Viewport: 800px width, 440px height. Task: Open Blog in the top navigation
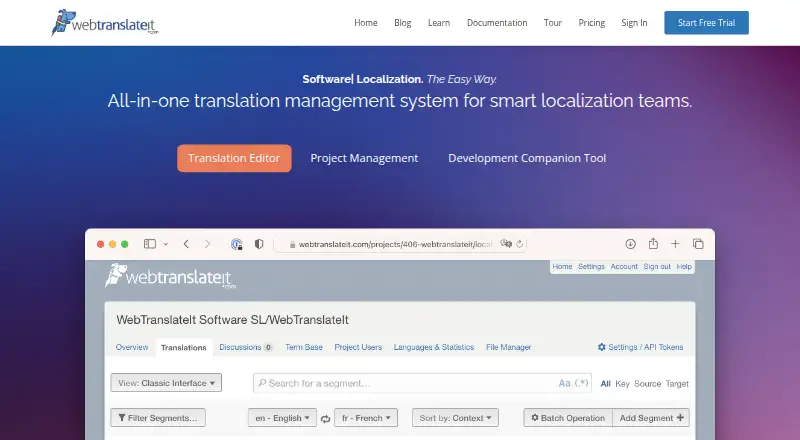(x=403, y=23)
